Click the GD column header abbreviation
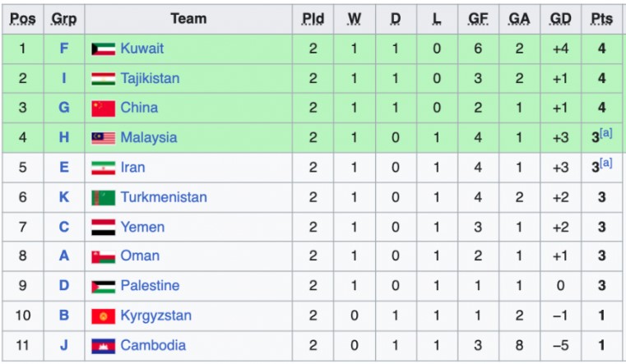This screenshot has height=364, width=626. coord(560,19)
